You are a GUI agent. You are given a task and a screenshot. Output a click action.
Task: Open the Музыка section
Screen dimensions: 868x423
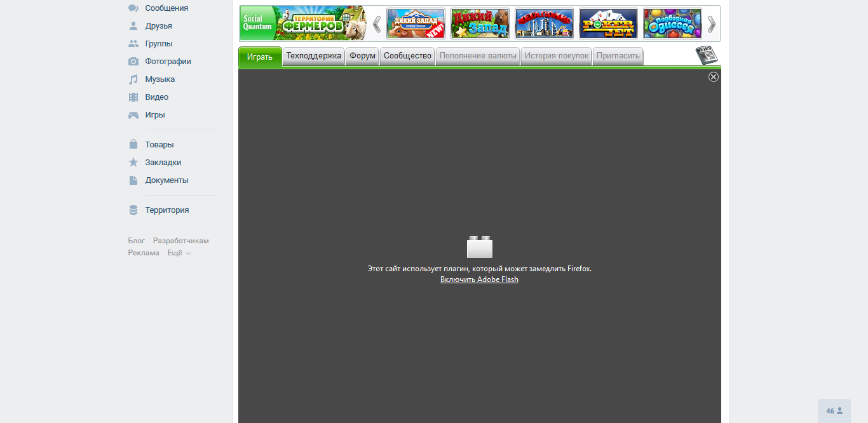(x=159, y=79)
